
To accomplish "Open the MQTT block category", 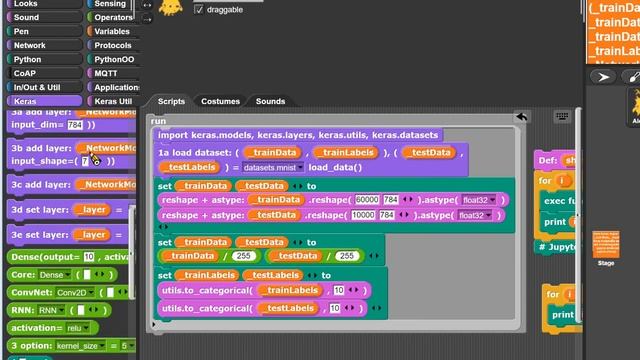I will click(113, 73).
